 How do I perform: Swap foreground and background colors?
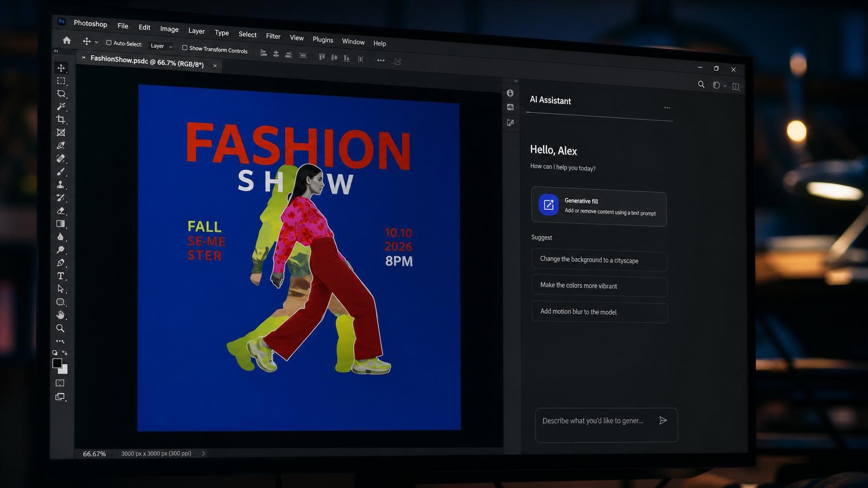coord(65,353)
